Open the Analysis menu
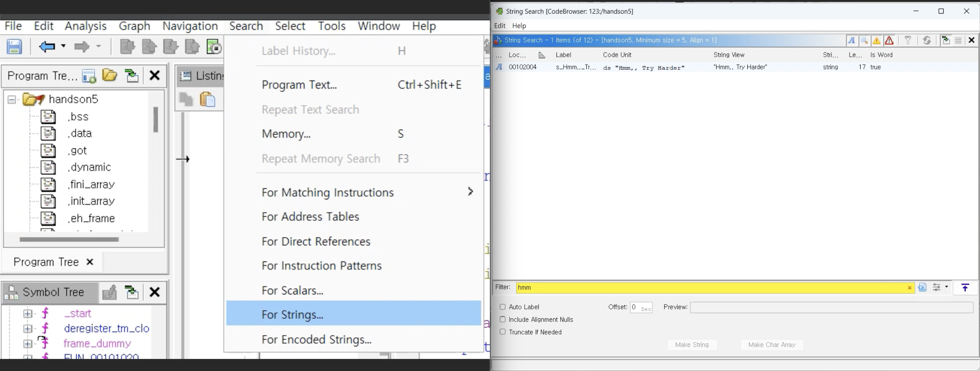 86,26
